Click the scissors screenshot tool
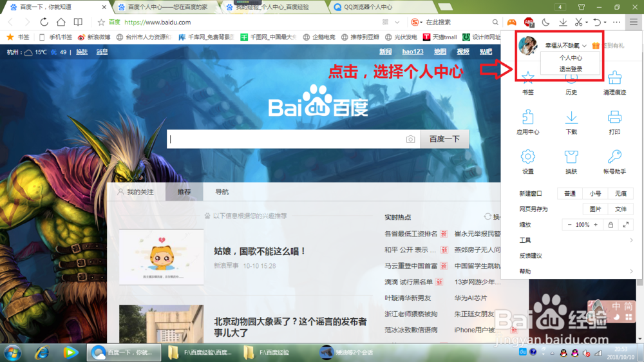This screenshot has width=644, height=362. [x=579, y=22]
